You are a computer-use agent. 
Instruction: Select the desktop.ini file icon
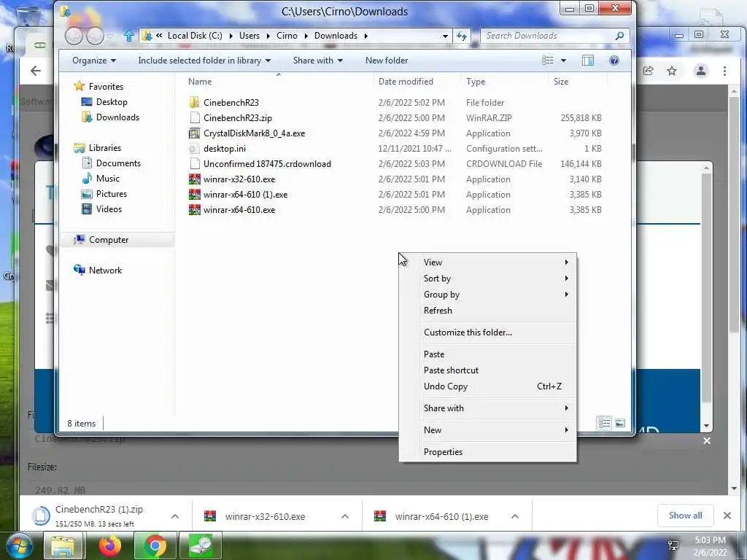pos(194,149)
